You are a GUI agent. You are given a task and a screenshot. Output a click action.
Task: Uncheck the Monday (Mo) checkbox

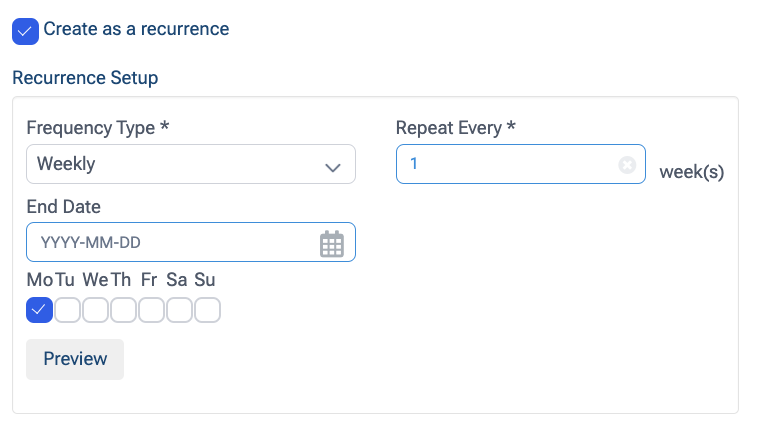39,311
